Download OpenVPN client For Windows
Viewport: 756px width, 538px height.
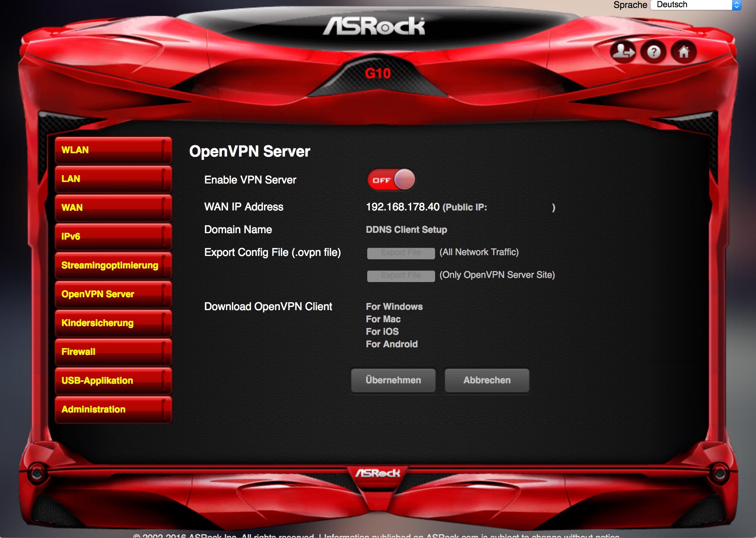tap(394, 307)
